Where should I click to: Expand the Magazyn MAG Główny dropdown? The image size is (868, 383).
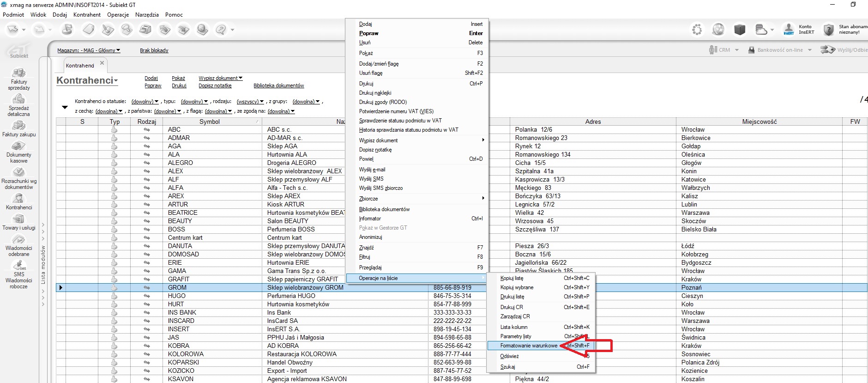(89, 50)
